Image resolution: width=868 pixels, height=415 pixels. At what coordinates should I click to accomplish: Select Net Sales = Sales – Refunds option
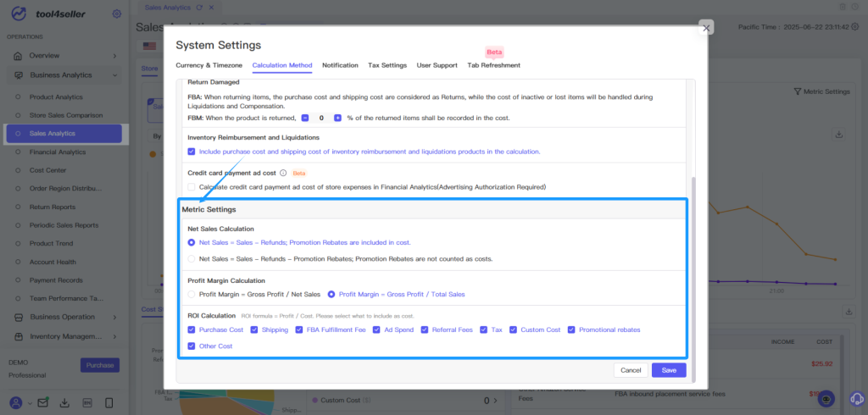click(192, 242)
